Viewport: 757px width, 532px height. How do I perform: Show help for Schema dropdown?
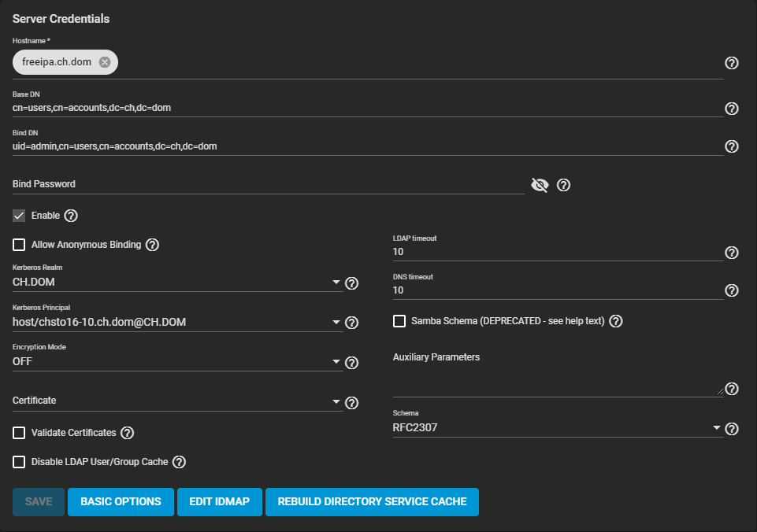click(x=732, y=429)
